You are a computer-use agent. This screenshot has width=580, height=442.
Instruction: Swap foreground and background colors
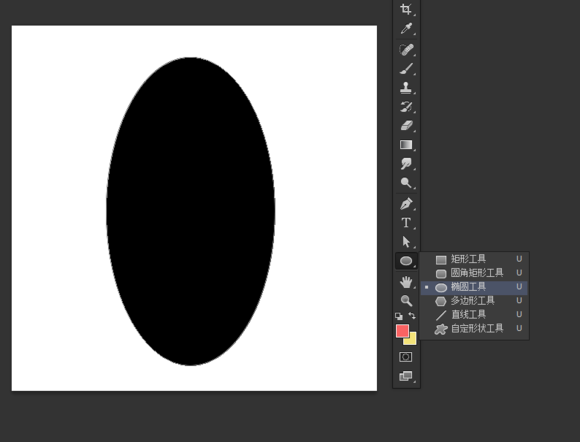pos(412,316)
